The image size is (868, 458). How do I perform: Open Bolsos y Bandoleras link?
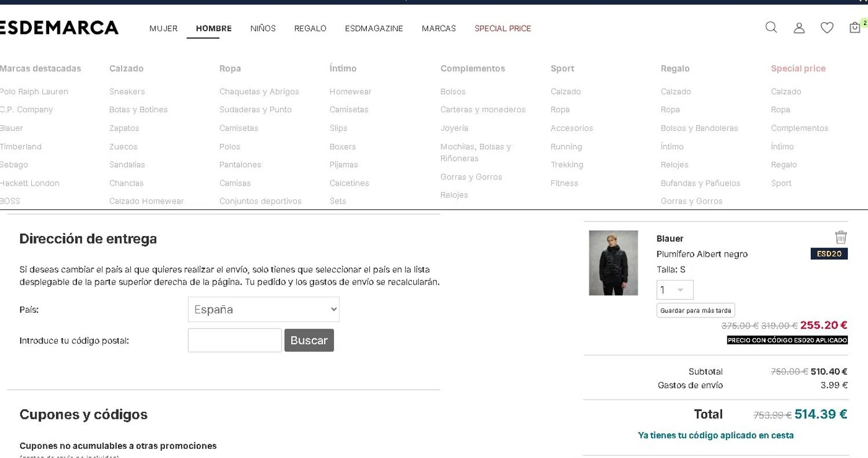[x=699, y=128]
